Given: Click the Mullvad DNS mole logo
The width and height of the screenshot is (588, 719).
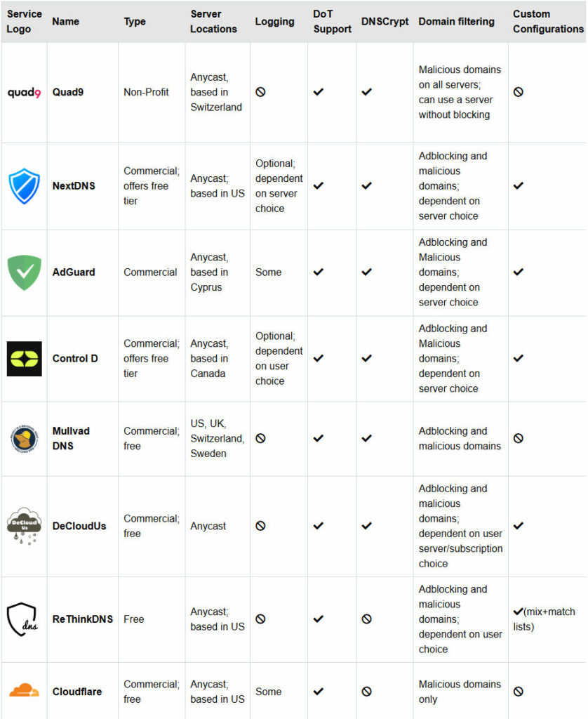Looking at the screenshot, I should [25, 439].
